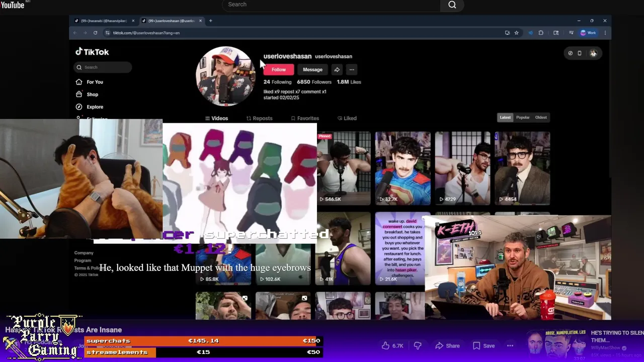Click the tiktok.com address bar URL

[146, 33]
